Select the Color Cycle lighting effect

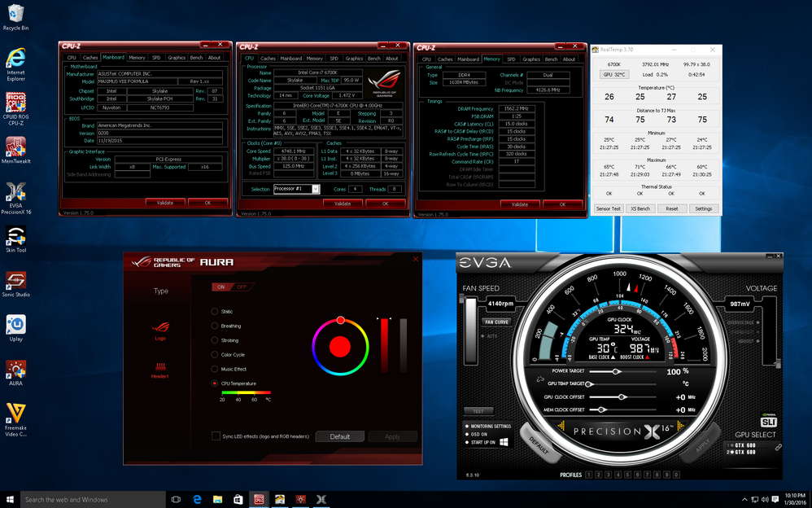[215, 355]
